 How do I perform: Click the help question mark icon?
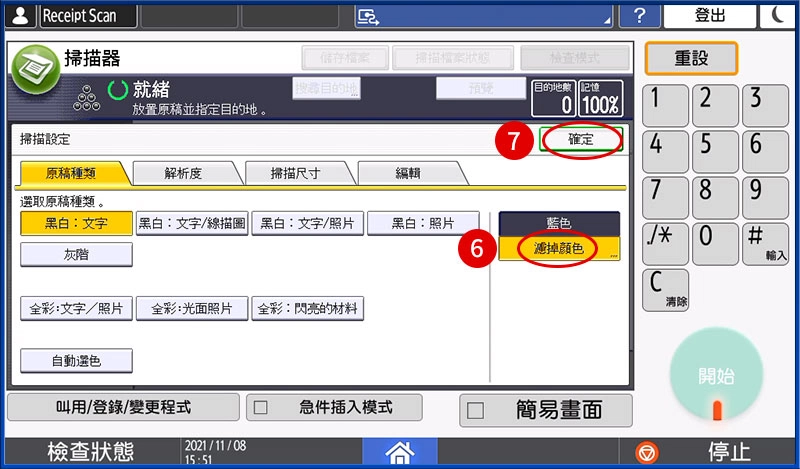(x=639, y=16)
